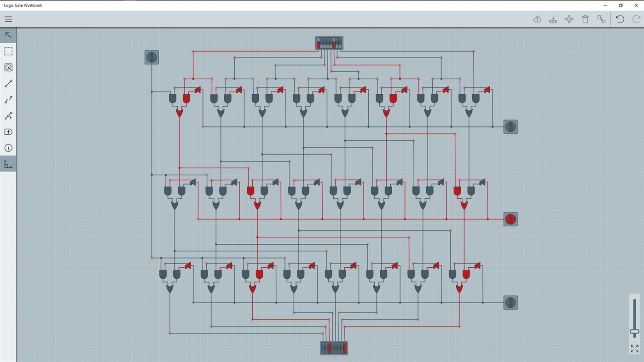Click the delete trash icon in the toolbar
This screenshot has height=362, width=644.
click(585, 19)
